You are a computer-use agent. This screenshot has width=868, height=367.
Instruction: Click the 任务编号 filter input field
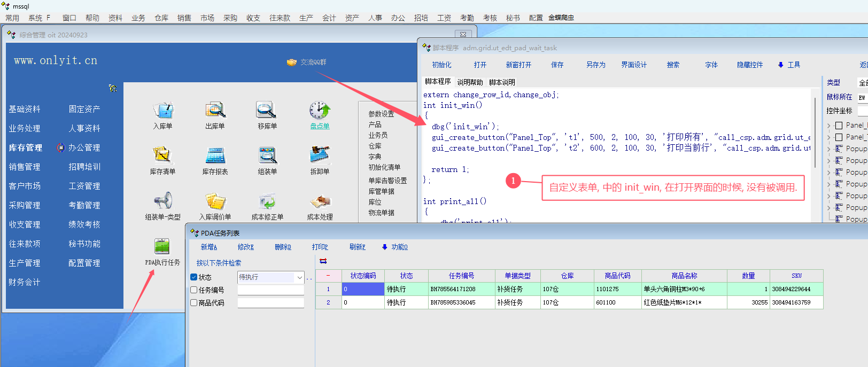point(270,290)
